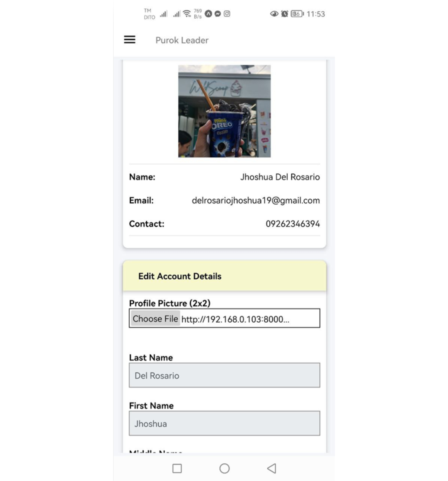Tap the Purok Leader page title

pos(182,40)
